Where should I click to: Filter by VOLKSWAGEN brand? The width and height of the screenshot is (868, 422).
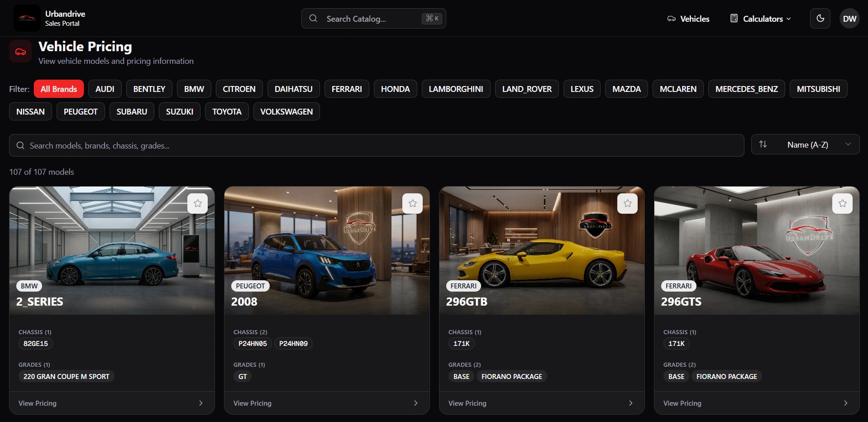286,111
